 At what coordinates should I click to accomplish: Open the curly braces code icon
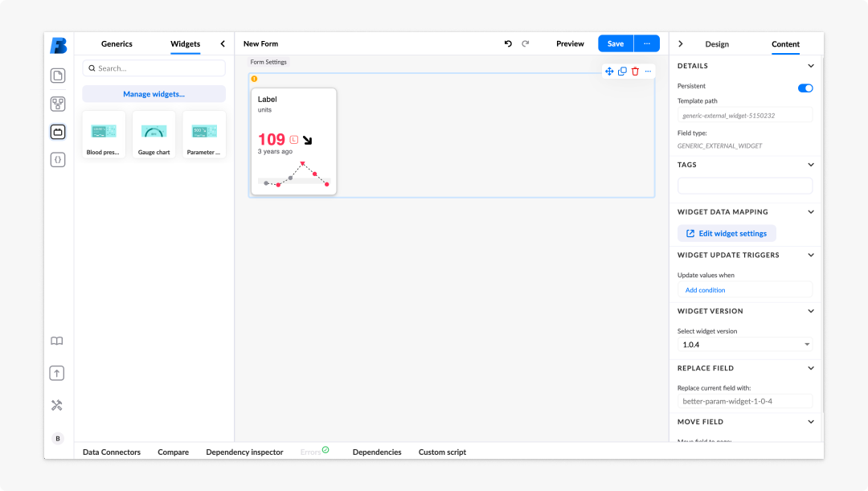[58, 160]
